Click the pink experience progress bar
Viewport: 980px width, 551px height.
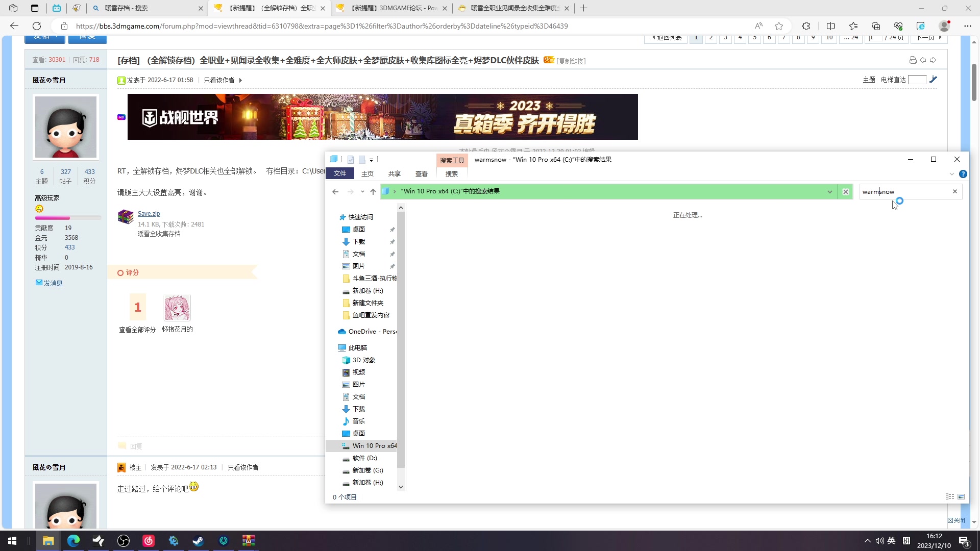52,218
